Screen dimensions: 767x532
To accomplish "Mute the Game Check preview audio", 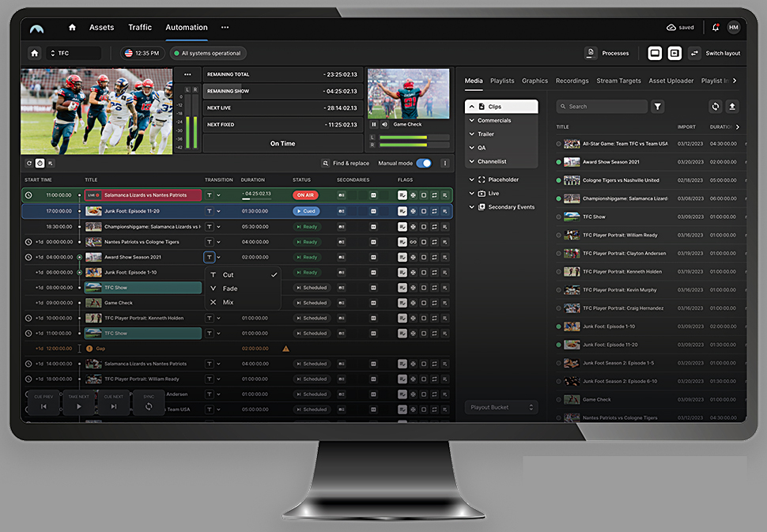I will [384, 124].
